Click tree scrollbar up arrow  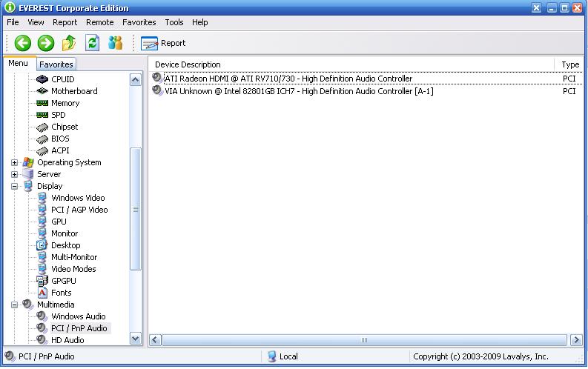tap(136, 80)
